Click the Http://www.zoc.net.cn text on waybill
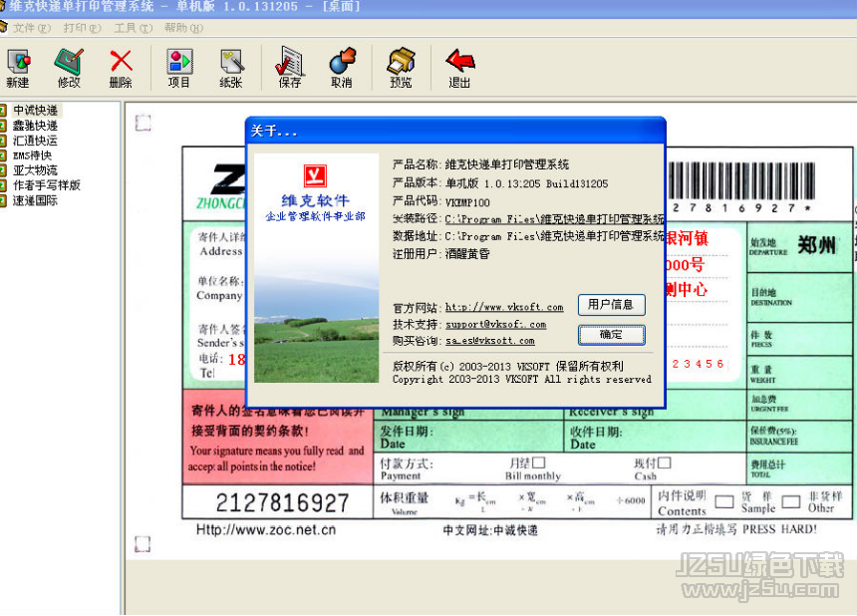Image resolution: width=857 pixels, height=616 pixels. click(266, 529)
